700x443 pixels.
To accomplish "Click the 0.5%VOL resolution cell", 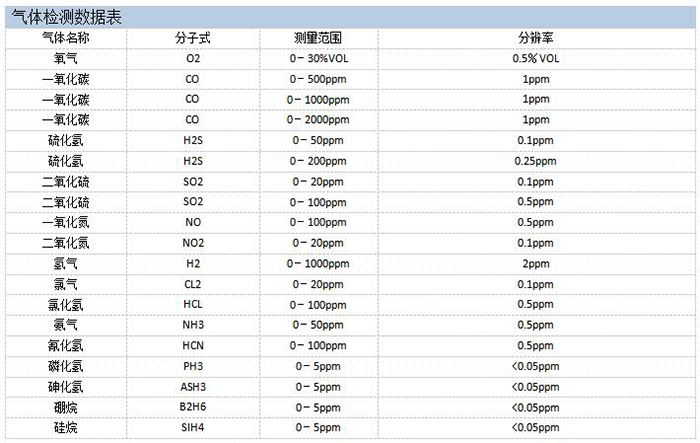I will point(535,58).
